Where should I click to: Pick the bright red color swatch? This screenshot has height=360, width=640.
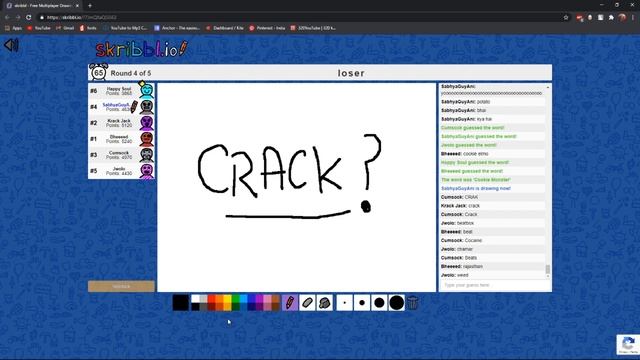click(x=211, y=299)
